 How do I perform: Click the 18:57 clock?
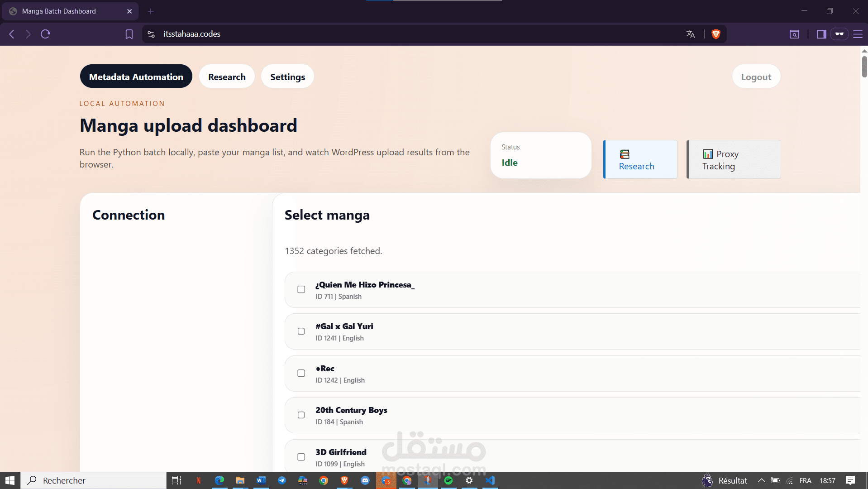pos(827,480)
